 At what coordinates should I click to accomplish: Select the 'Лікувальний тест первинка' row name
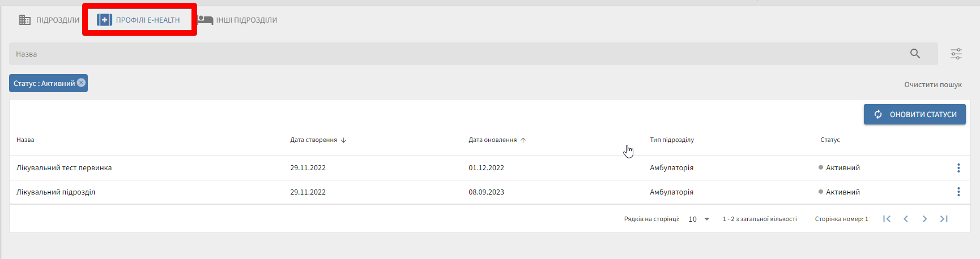pos(64,168)
